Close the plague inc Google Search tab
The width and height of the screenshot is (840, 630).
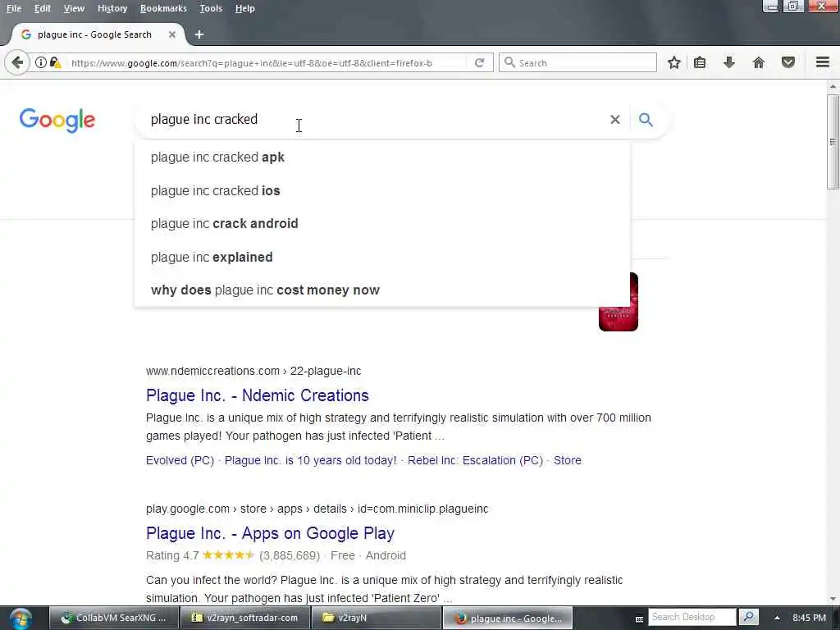coord(172,34)
